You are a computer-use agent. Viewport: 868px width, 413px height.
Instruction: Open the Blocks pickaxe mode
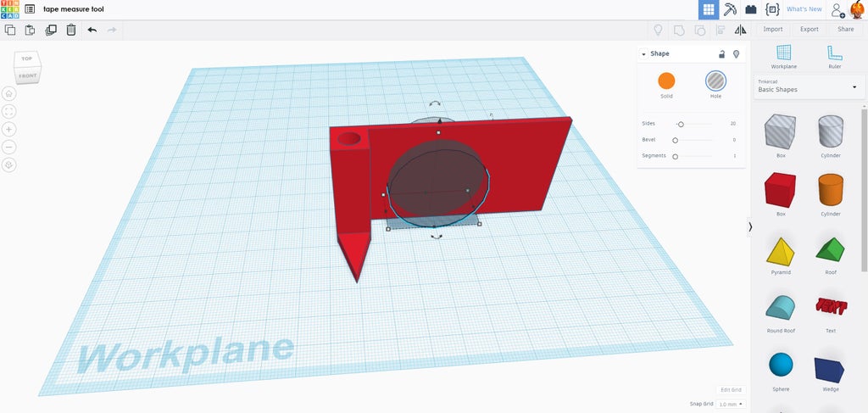(730, 9)
